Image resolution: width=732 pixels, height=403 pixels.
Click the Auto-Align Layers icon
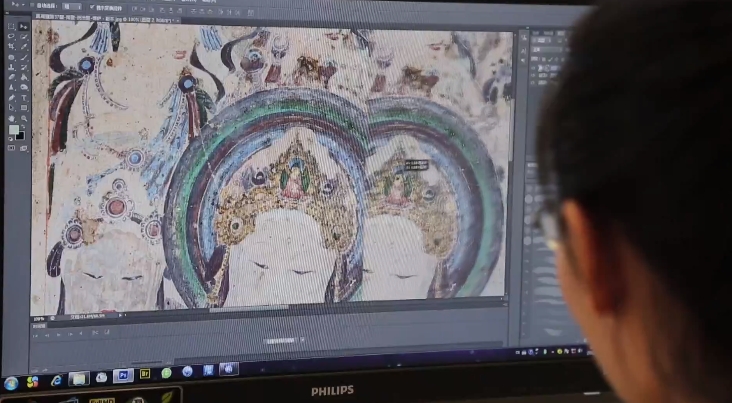coord(250,13)
